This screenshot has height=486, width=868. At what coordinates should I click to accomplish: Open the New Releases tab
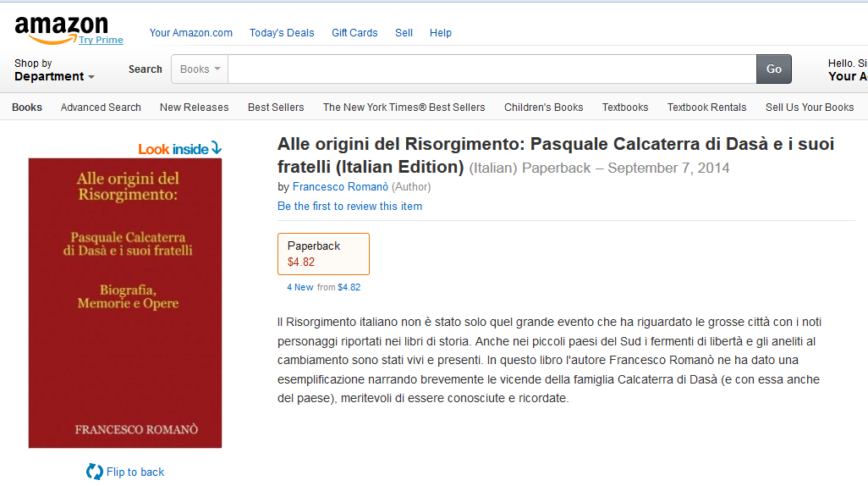195,108
